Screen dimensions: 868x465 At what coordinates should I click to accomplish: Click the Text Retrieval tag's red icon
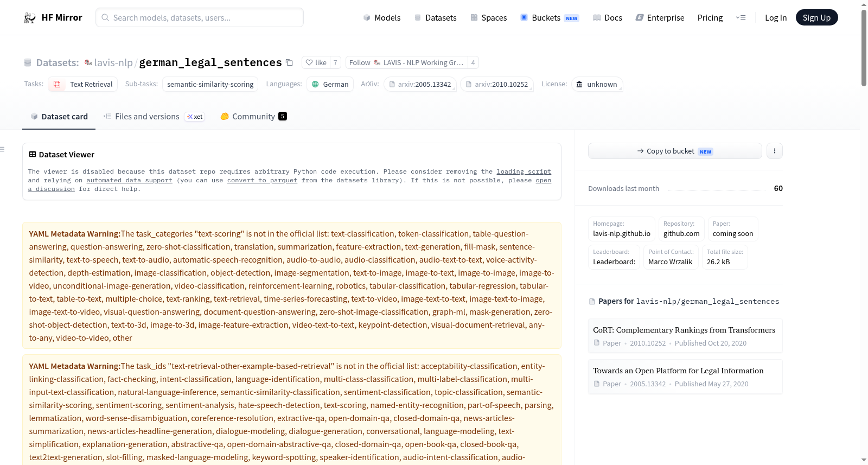click(x=57, y=84)
